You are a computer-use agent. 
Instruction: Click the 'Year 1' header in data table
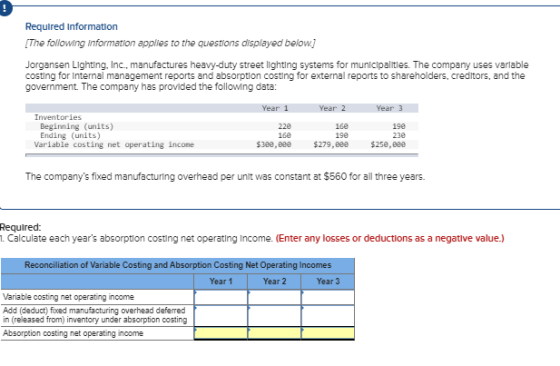(275, 108)
